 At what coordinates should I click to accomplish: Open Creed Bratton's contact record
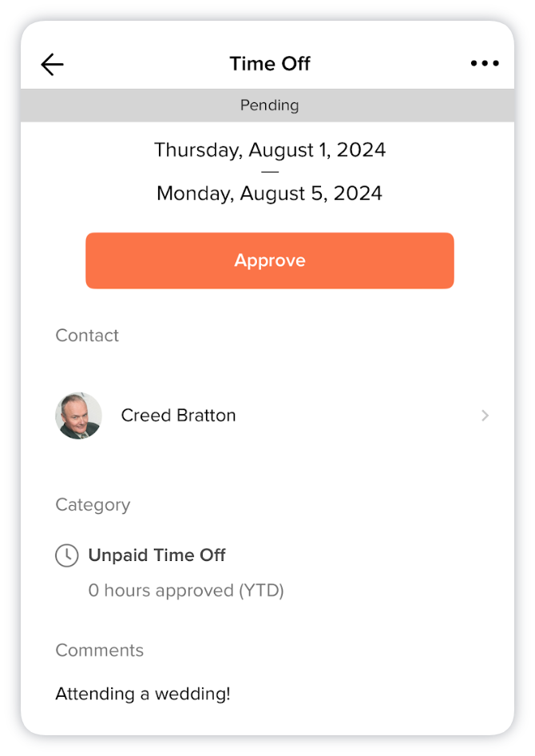click(x=177, y=416)
